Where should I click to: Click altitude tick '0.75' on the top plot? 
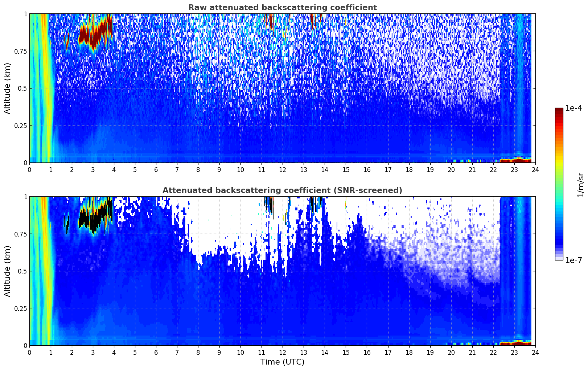(21, 51)
